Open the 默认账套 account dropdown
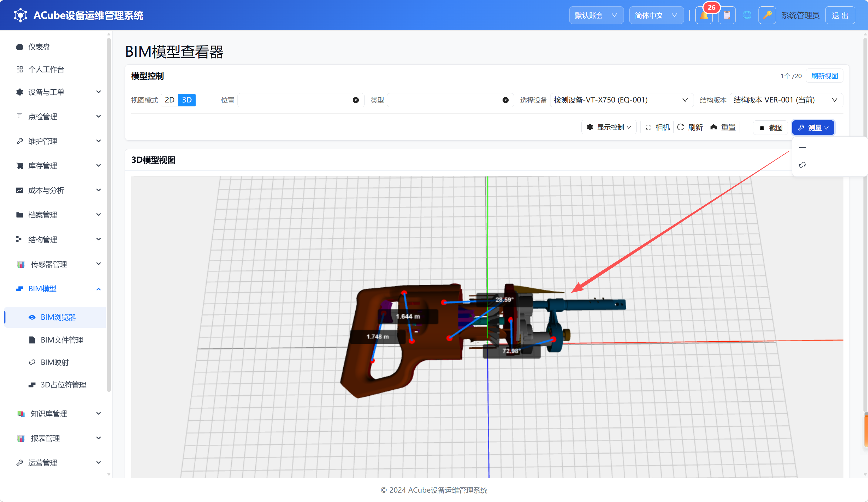This screenshot has width=868, height=502. click(x=596, y=15)
